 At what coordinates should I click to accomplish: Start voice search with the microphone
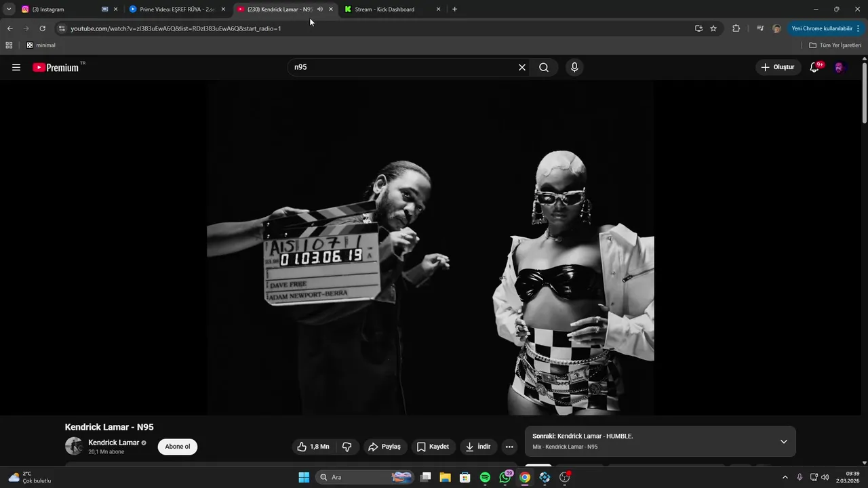tap(574, 67)
